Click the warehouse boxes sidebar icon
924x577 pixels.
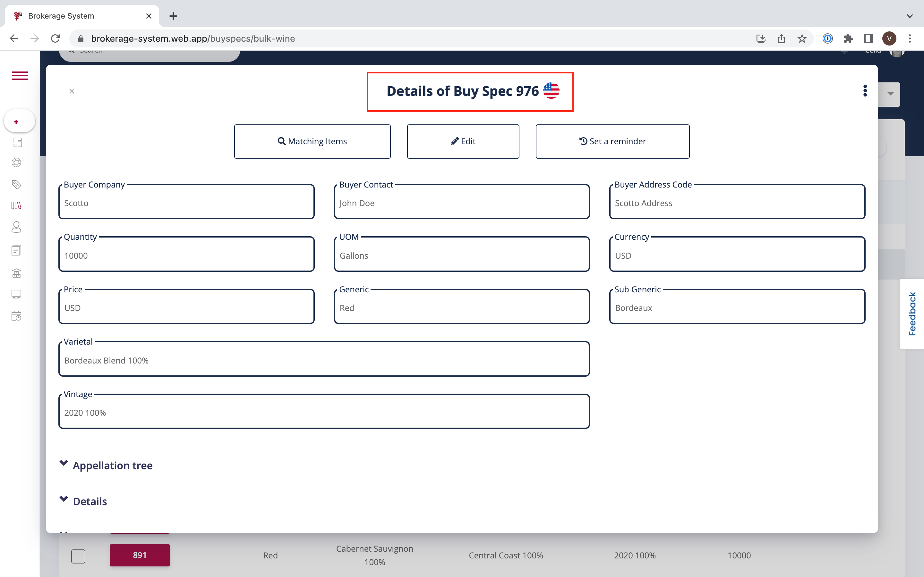16,273
